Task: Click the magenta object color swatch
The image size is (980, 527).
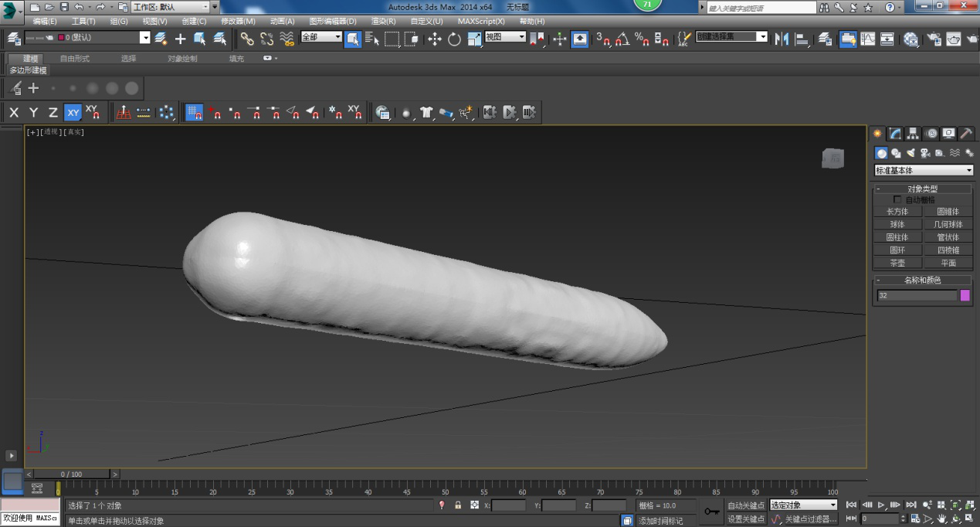Action: [965, 295]
